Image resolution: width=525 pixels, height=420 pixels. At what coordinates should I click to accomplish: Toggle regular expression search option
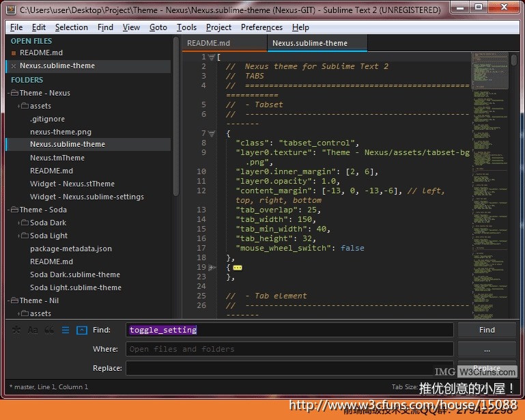pyautogui.click(x=16, y=331)
